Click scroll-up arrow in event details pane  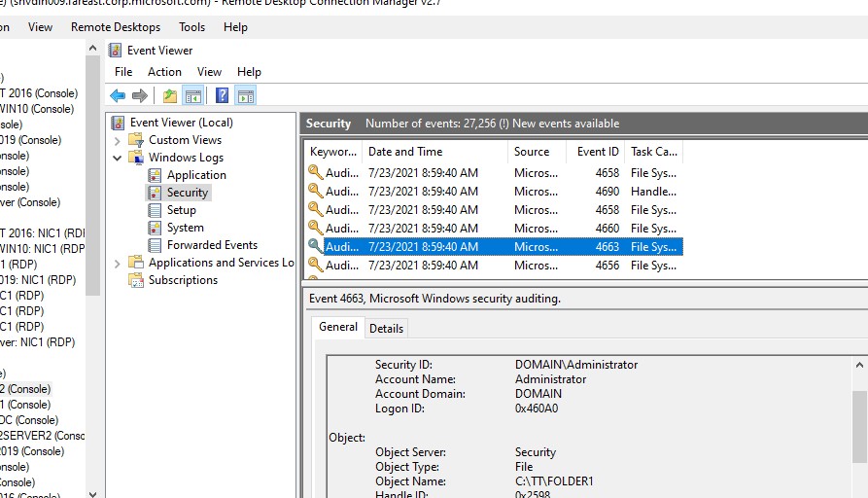pos(859,365)
